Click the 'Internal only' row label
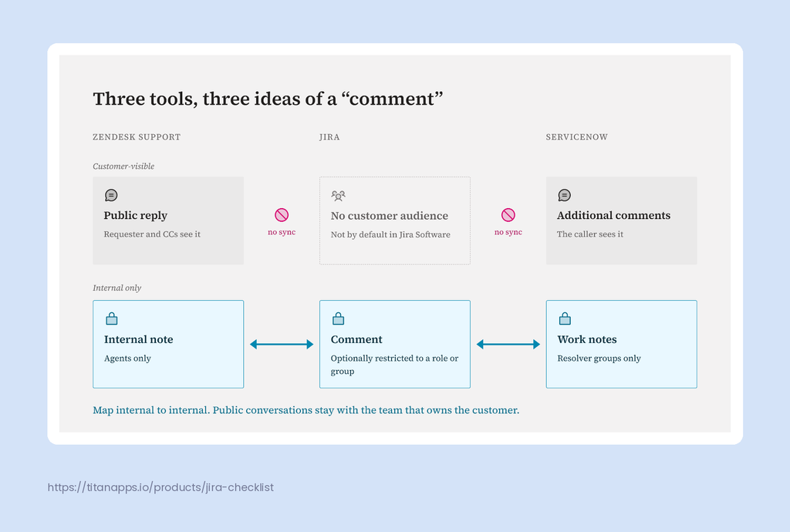Image resolution: width=790 pixels, height=532 pixels. 117,288
